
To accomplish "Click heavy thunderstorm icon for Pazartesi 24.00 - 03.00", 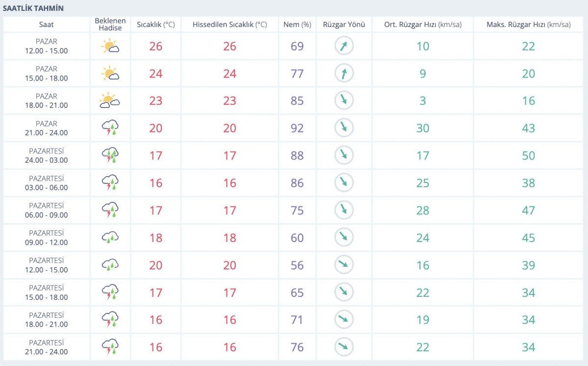I will click(110, 156).
